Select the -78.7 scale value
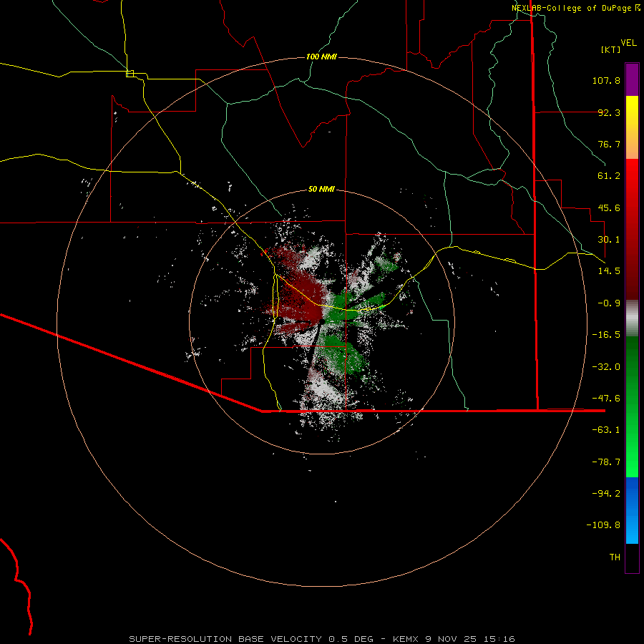 pos(606,462)
